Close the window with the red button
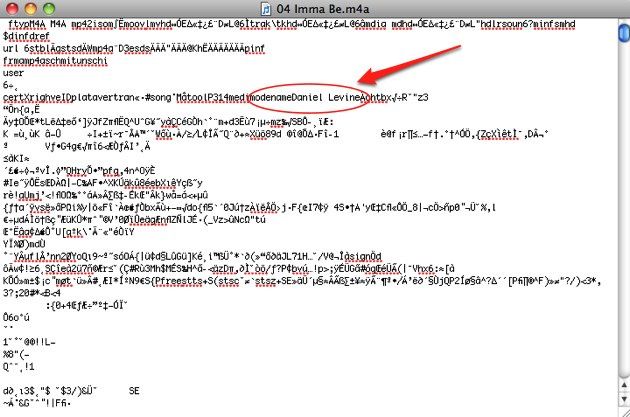 pos(12,8)
